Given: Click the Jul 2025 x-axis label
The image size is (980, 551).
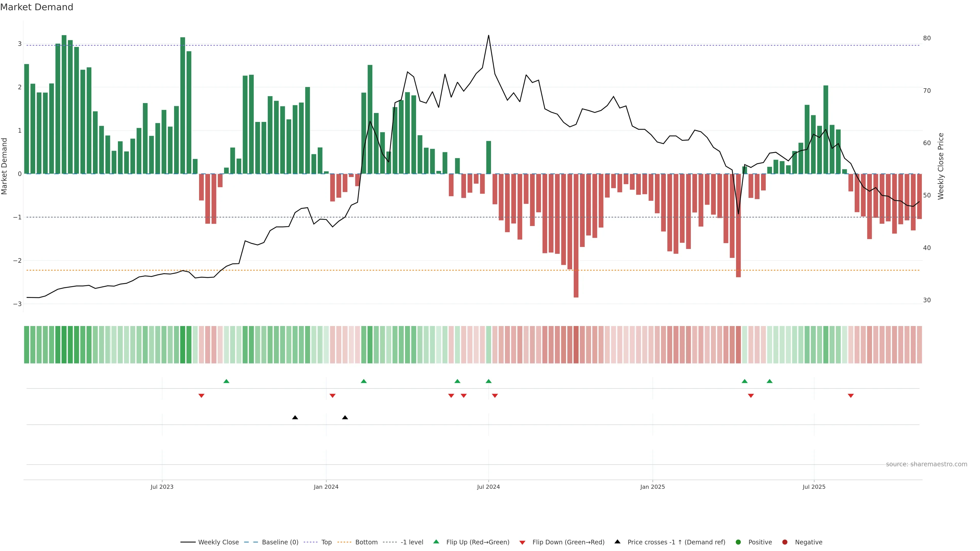Looking at the screenshot, I should [814, 487].
